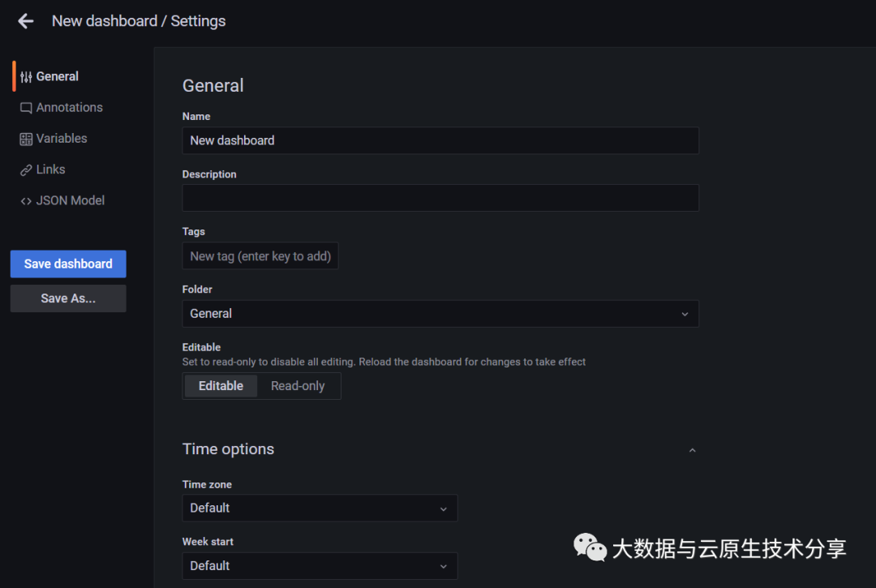Open the Annotations settings tab
This screenshot has height=588, width=876.
click(x=69, y=108)
